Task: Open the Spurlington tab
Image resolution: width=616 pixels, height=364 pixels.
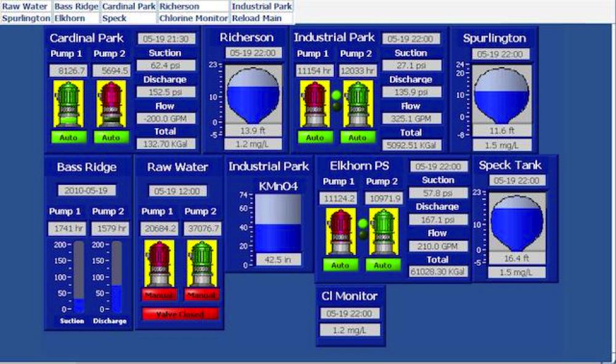Action: coord(26,18)
